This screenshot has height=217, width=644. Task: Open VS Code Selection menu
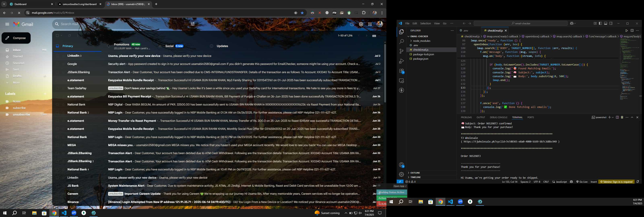coord(425,24)
